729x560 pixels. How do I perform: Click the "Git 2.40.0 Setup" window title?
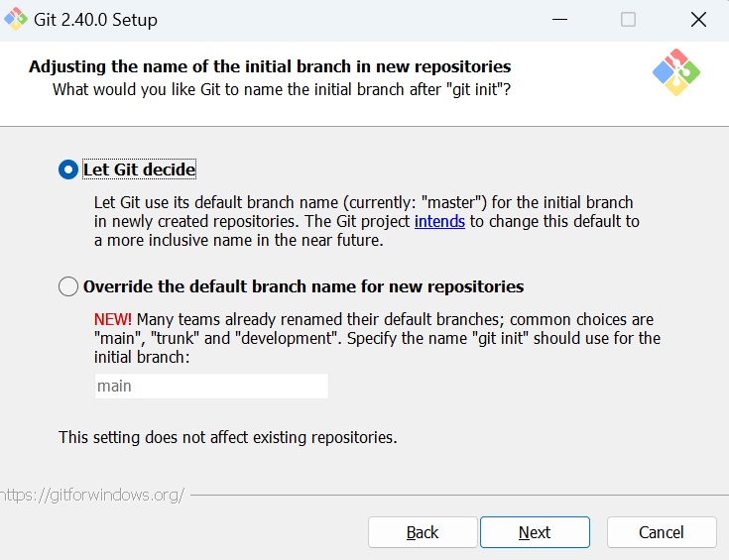[95, 20]
